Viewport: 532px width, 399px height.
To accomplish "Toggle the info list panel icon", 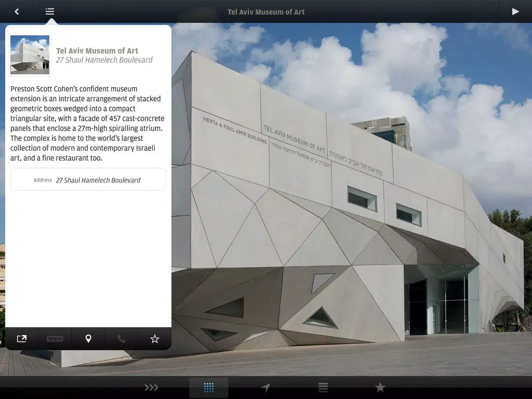I will [x=50, y=12].
